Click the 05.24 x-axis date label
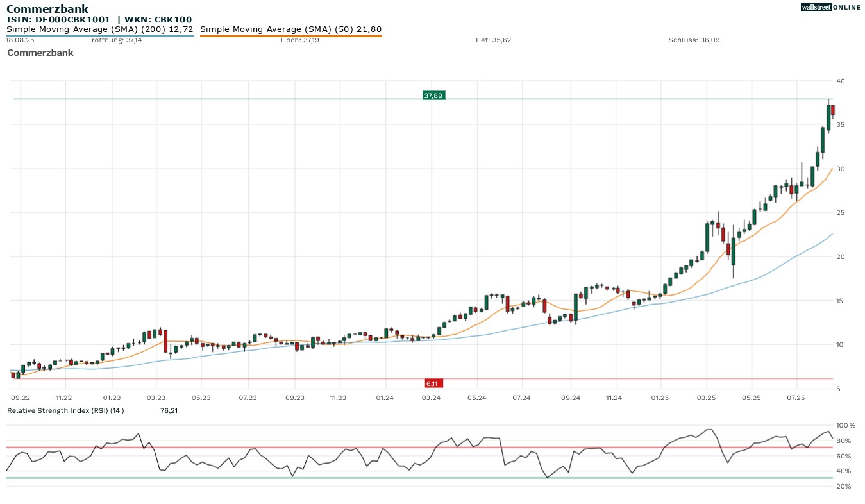The width and height of the screenshot is (865, 504). tap(477, 398)
